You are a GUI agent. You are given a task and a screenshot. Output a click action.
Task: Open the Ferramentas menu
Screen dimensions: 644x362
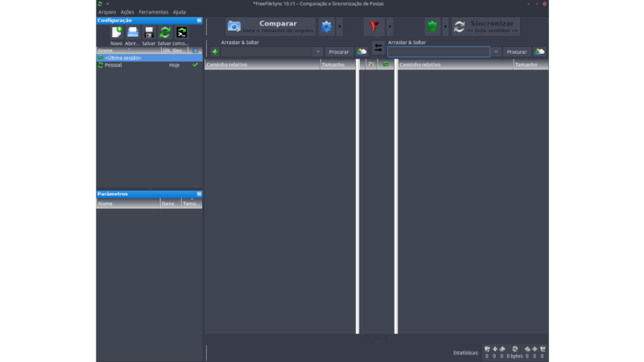[153, 12]
